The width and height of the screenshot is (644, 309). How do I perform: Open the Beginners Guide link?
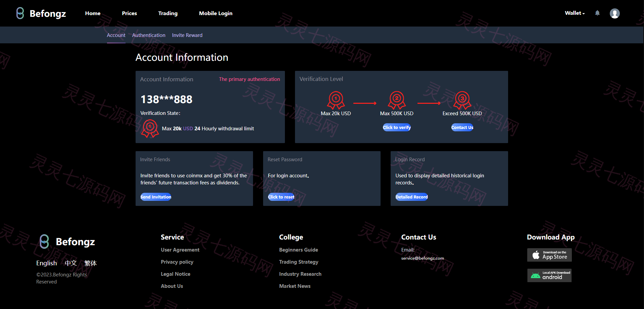pyautogui.click(x=299, y=250)
